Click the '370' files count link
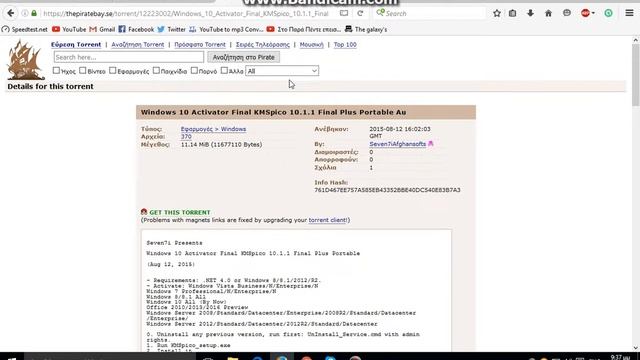 (186, 136)
